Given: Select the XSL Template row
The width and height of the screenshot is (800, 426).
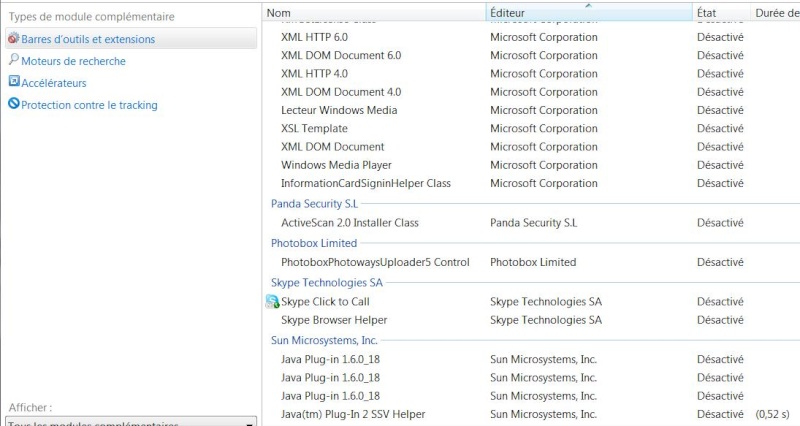Looking at the screenshot, I should 531,129.
